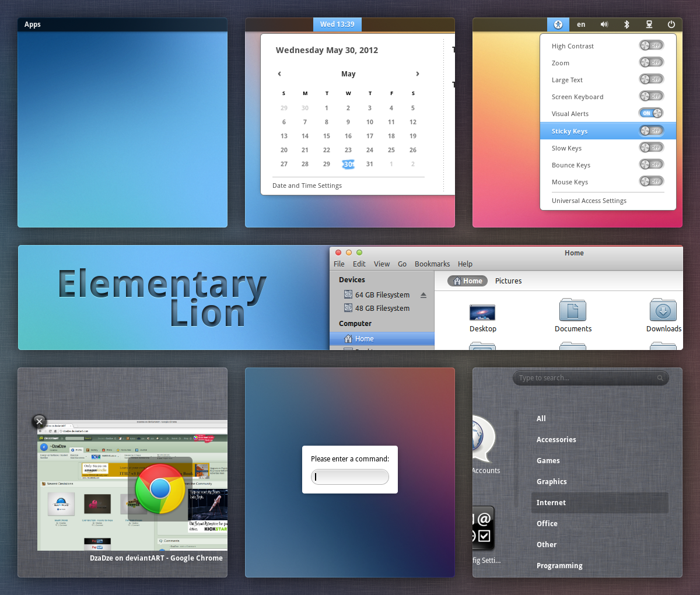This screenshot has width=700, height=595.
Task: Open the View menu
Action: [x=381, y=264]
